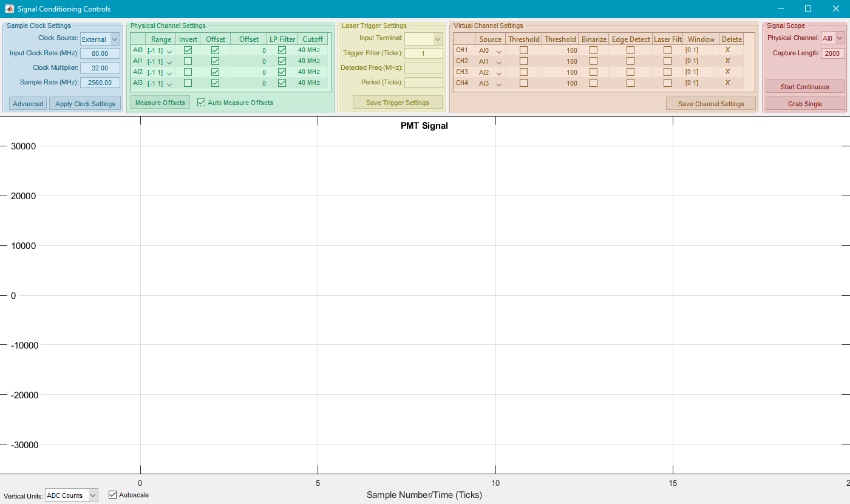Screen dimensions: 850x504
Task: Delete virtual channel CH2 using X icon
Action: point(727,61)
